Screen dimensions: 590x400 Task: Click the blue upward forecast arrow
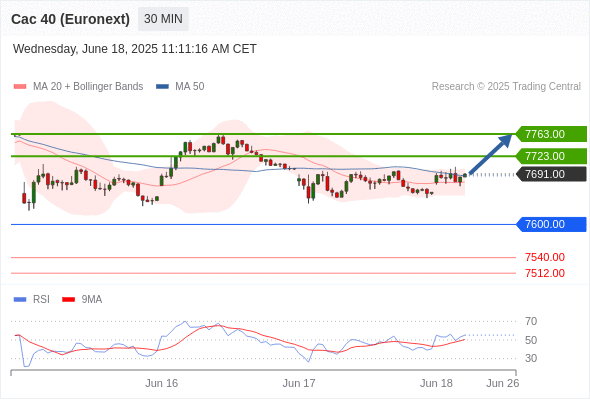(x=490, y=155)
